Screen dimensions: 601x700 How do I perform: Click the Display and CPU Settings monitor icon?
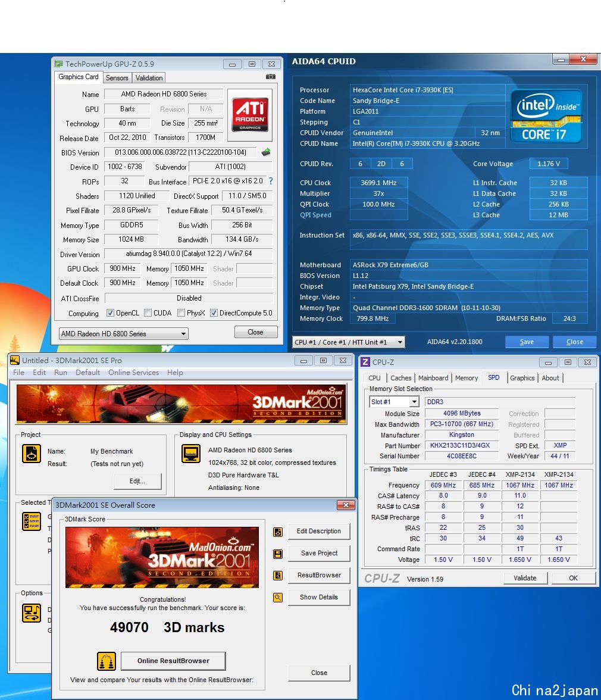click(x=191, y=454)
